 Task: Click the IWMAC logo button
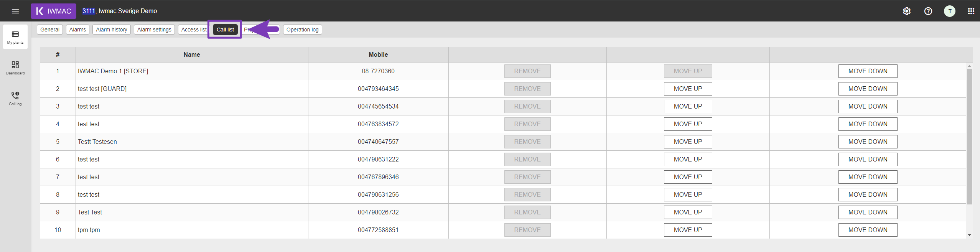click(53, 11)
